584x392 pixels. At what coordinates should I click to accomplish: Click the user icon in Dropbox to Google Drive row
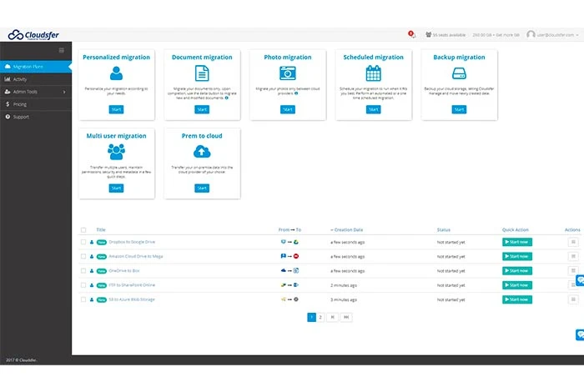click(x=92, y=242)
